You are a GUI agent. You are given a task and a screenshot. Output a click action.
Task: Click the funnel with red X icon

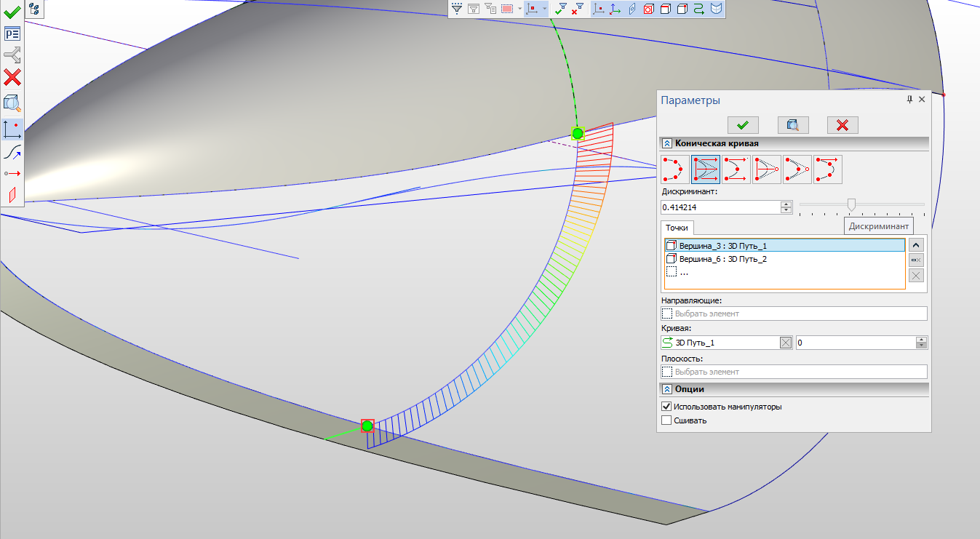pos(578,9)
